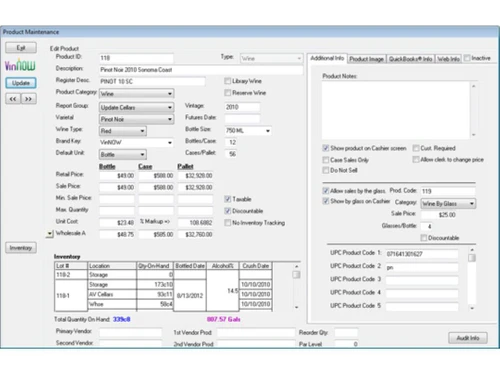Click the Description field

coord(201,70)
